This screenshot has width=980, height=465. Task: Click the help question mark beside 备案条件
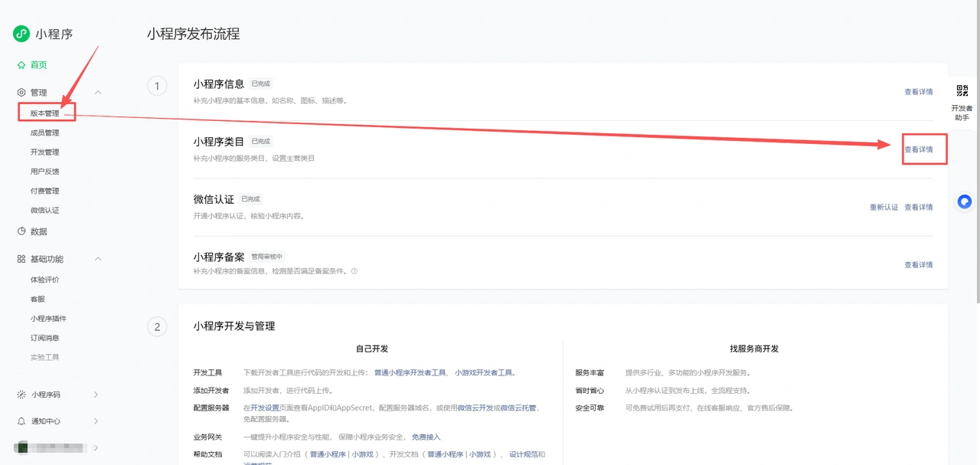click(x=354, y=271)
